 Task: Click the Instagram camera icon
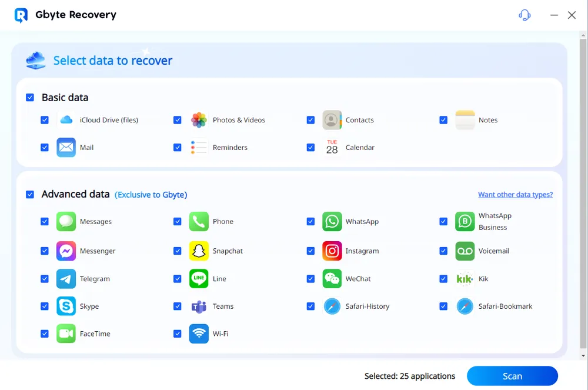pos(332,251)
